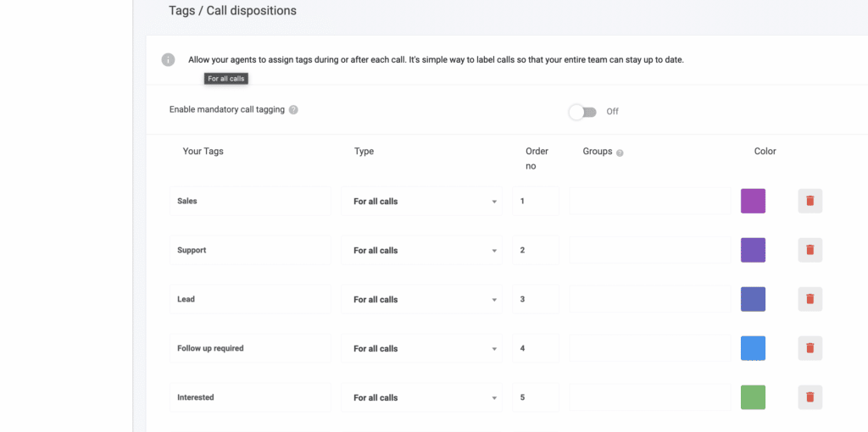This screenshot has height=432, width=868.
Task: Expand Type dropdown for Support tag
Action: coord(422,250)
